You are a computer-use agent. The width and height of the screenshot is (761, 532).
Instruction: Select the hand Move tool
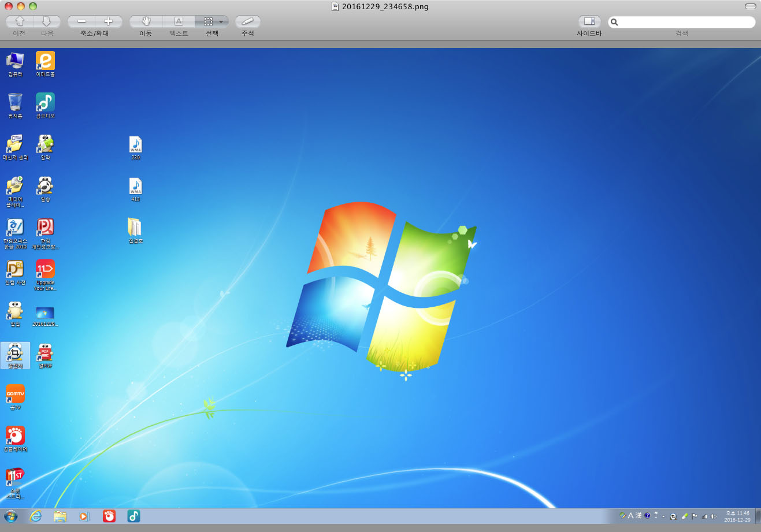tap(146, 21)
